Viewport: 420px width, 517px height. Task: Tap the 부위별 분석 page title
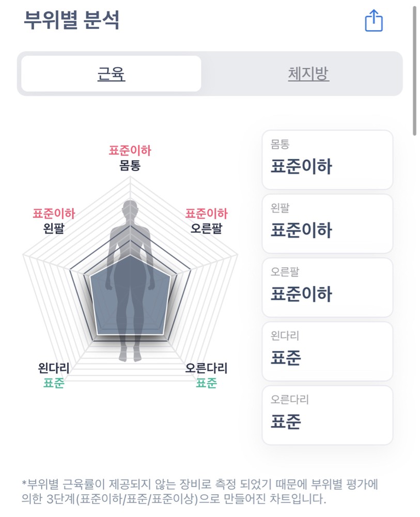pyautogui.click(x=72, y=20)
